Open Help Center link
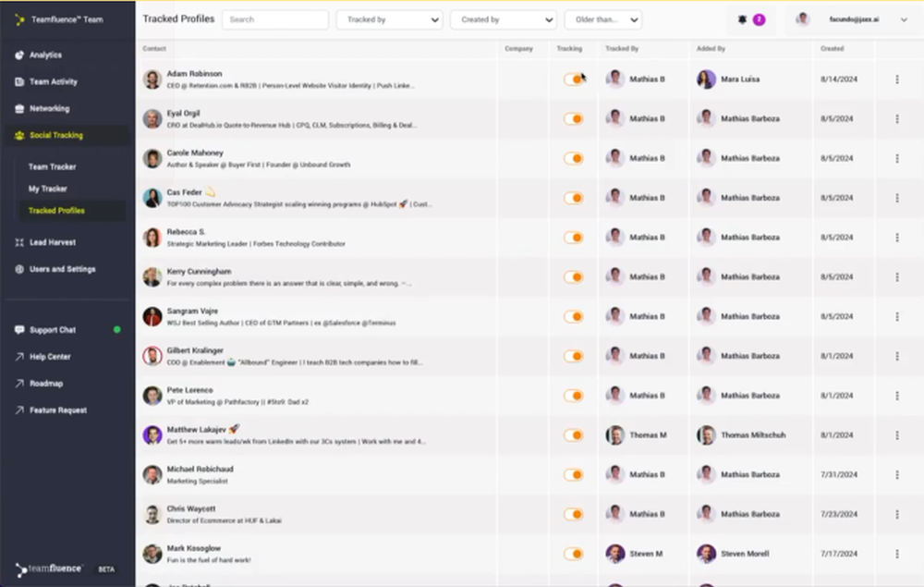This screenshot has height=587, width=924. (x=50, y=357)
